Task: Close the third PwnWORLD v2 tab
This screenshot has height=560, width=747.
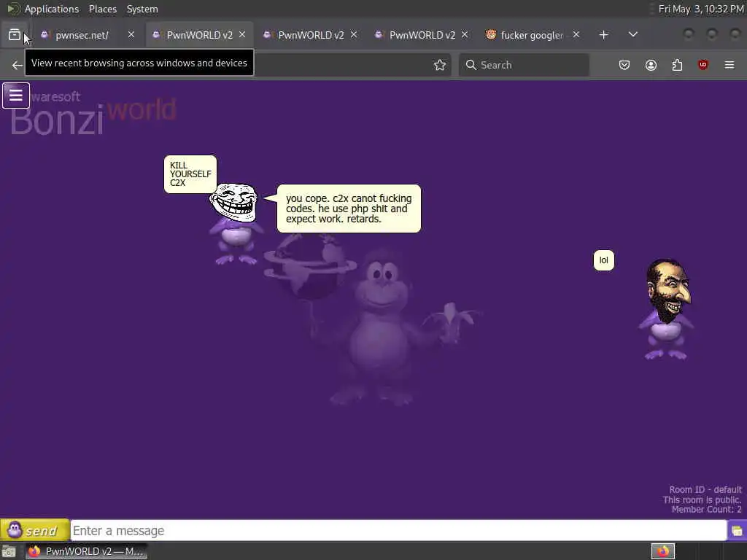Action: (x=465, y=35)
